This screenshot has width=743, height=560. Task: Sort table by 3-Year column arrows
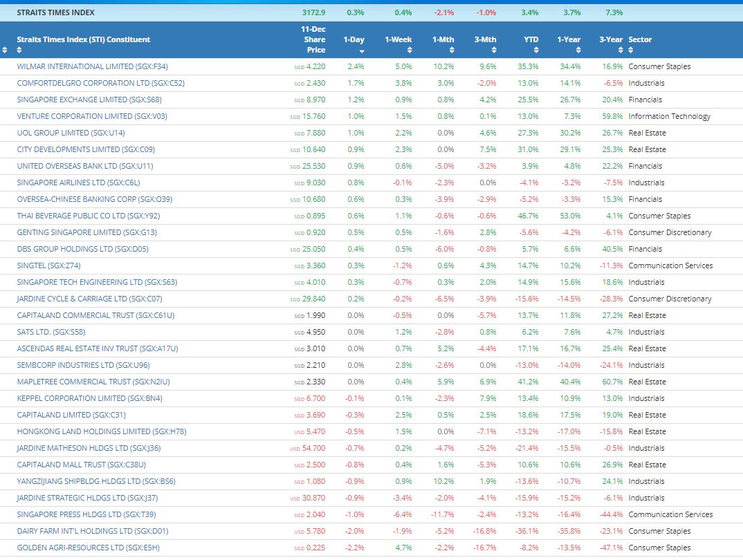point(621,50)
